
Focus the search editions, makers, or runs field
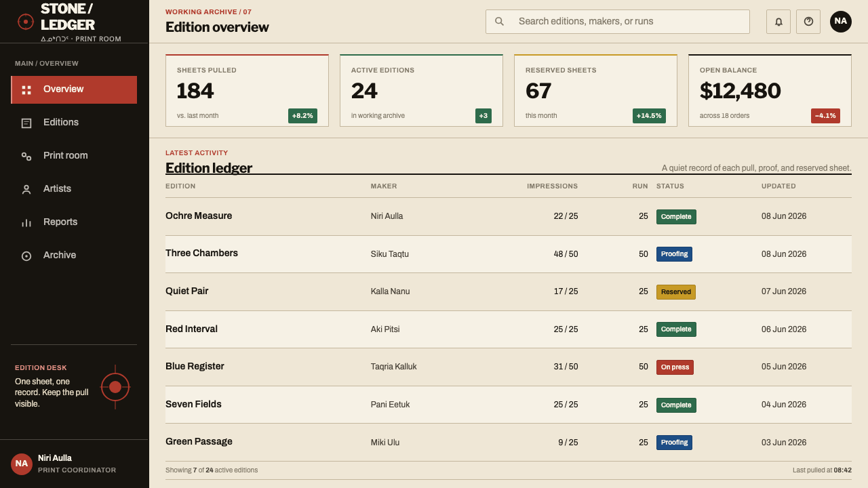tap(618, 22)
